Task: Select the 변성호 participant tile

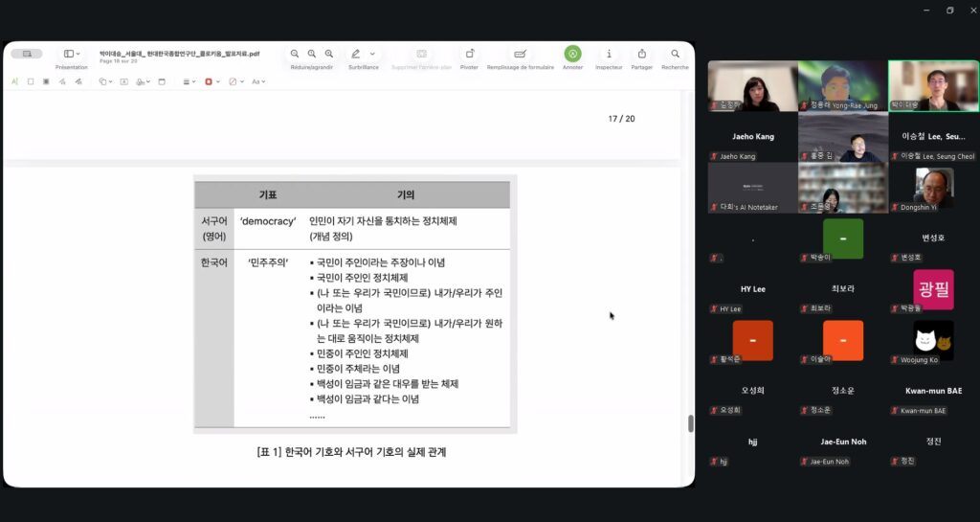Action: click(934, 239)
